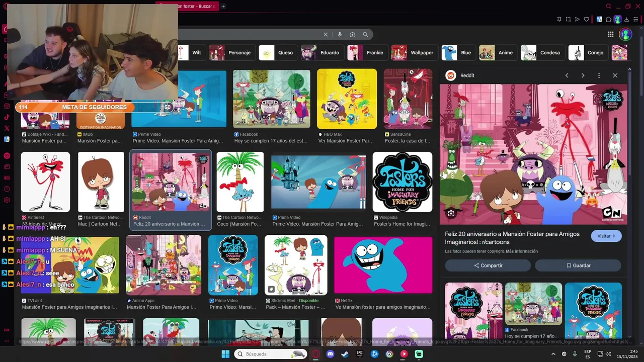
Task: Open three-dot menu in preview panel
Action: [599, 75]
